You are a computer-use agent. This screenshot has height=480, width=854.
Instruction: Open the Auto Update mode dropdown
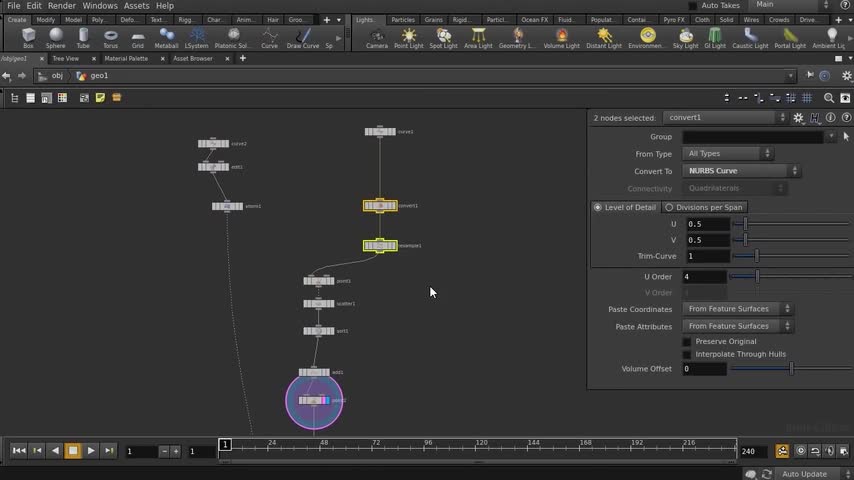[x=814, y=474]
